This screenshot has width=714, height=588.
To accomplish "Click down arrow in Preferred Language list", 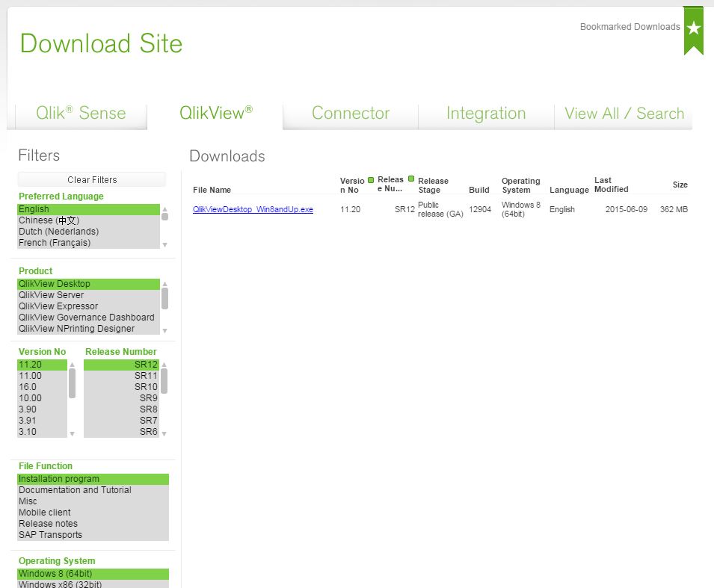I will tap(164, 245).
